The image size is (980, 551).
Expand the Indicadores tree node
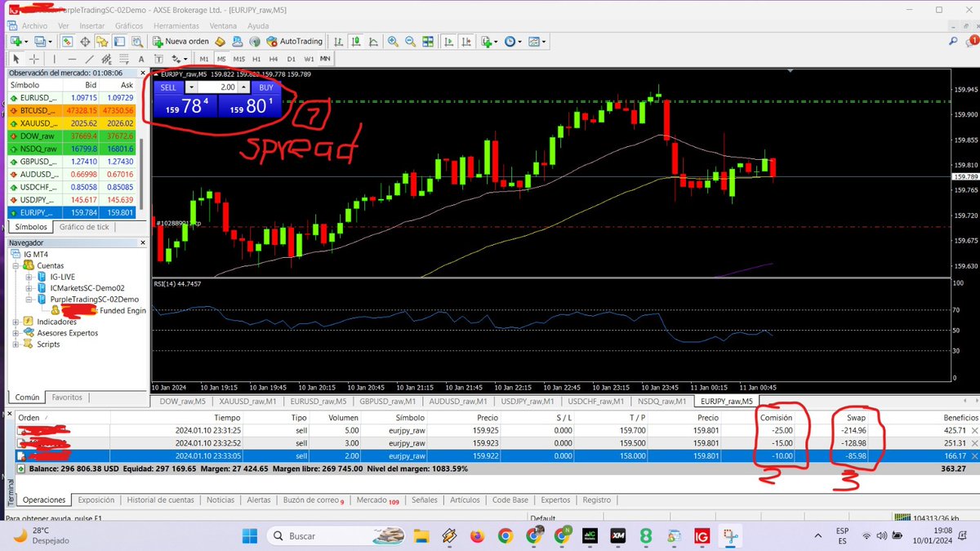point(17,322)
